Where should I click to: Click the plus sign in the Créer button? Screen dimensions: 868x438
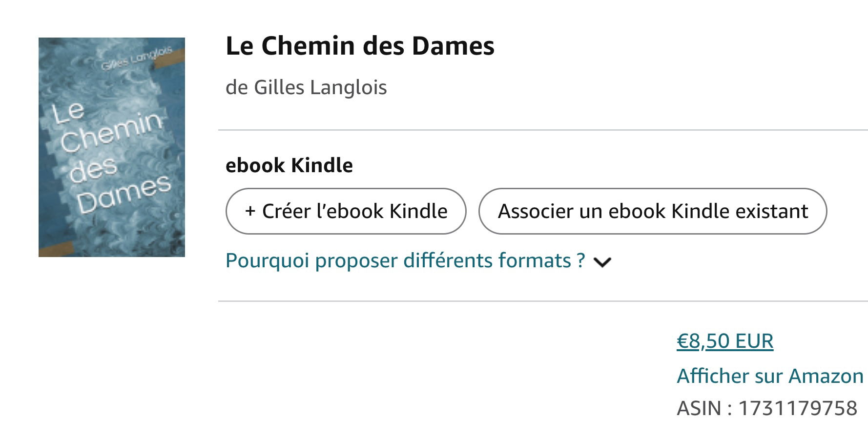point(250,211)
